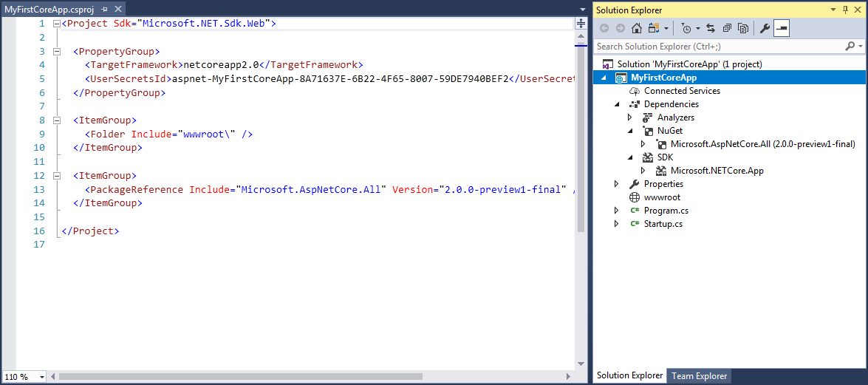Open Properties via the wrench icon
Image resolution: width=868 pixels, height=385 pixels.
pos(765,28)
